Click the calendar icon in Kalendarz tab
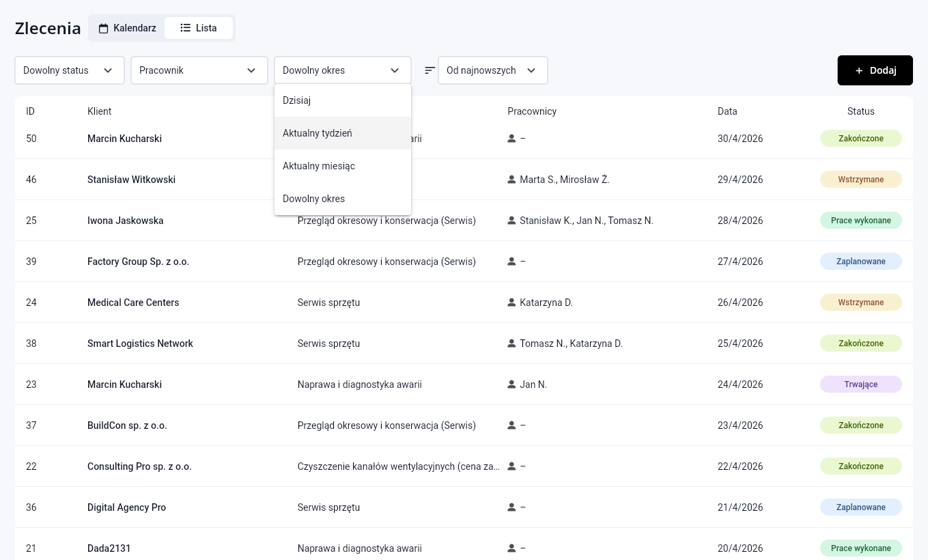The width and height of the screenshot is (928, 560). click(104, 29)
